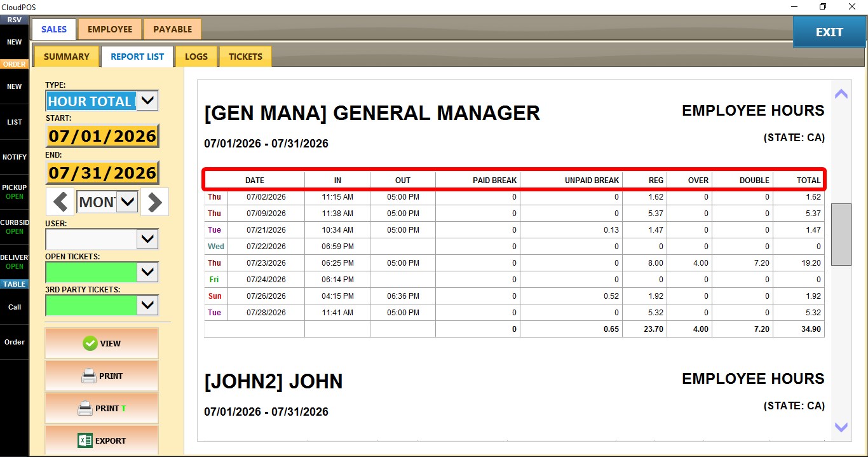Click the Excel icon on EXPORT button
The height and width of the screenshot is (457, 868).
point(85,440)
